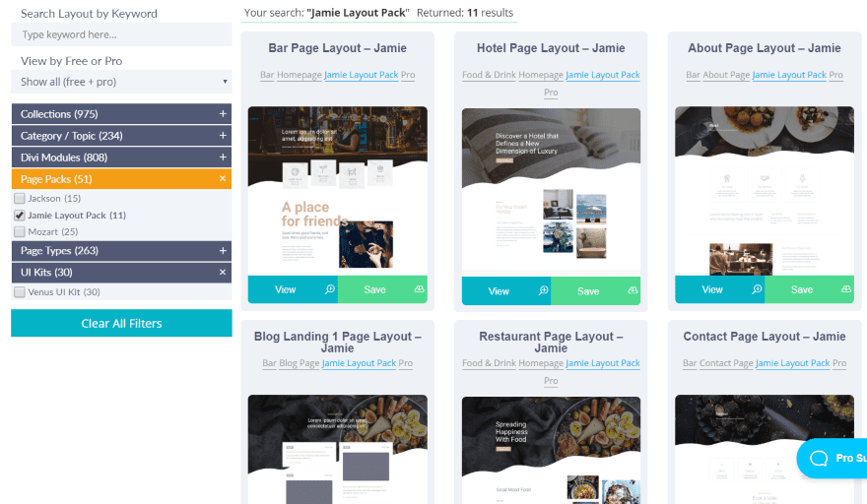Expand Collections (975) plus icon
The height and width of the screenshot is (504, 867).
[223, 114]
